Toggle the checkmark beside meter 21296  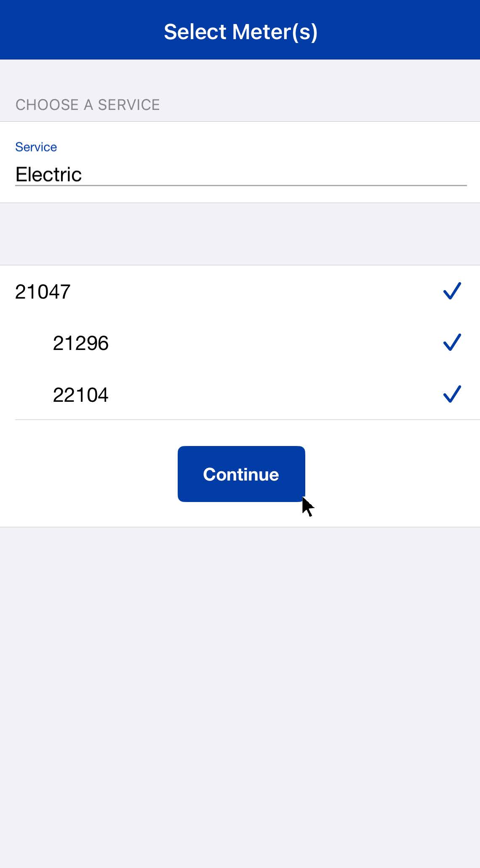tap(452, 342)
